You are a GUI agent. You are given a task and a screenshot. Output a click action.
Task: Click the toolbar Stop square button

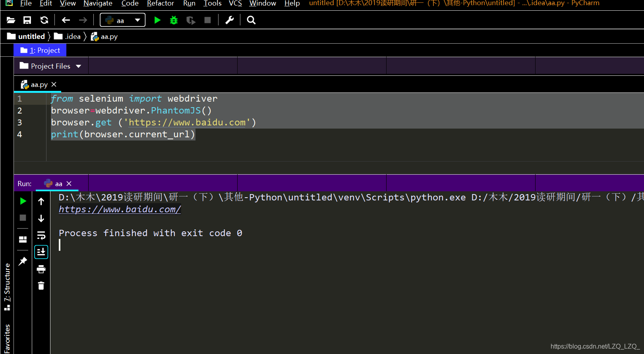[x=207, y=20]
